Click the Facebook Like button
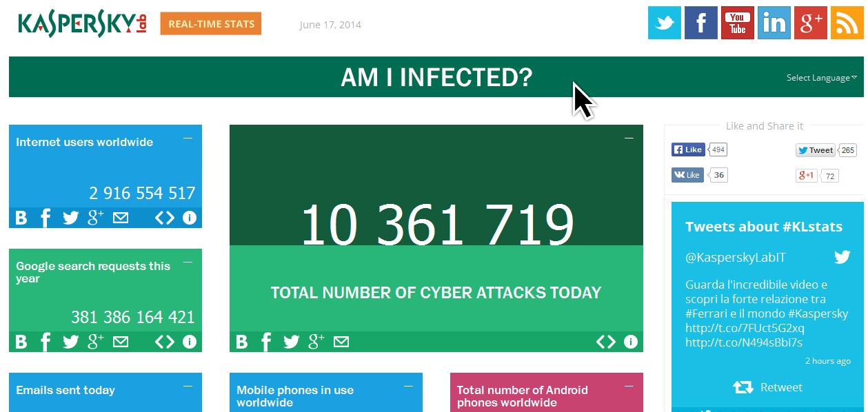Viewport: 868px width, 412px height. point(688,150)
